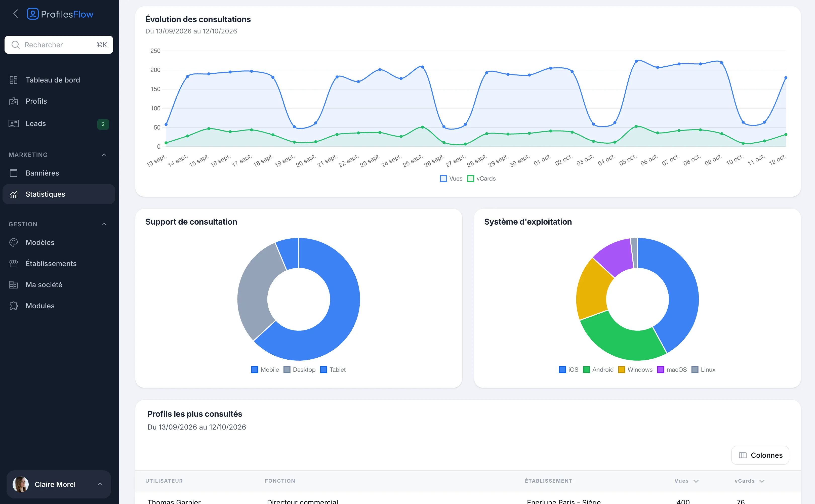Image resolution: width=815 pixels, height=504 pixels.
Task: Go to the Établissements page
Action: (59, 264)
